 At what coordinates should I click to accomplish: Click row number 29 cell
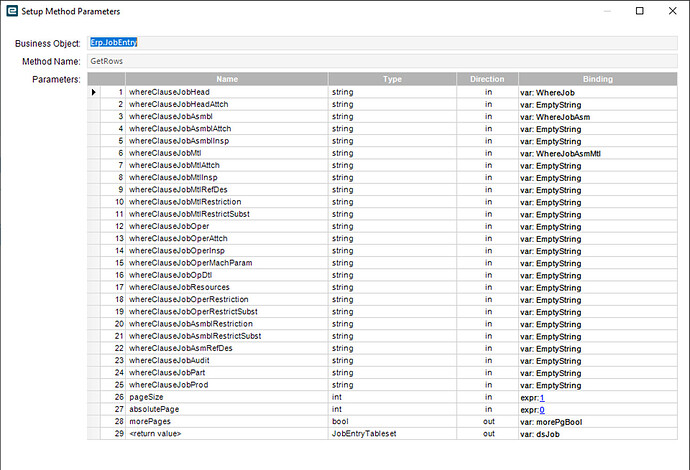[x=113, y=433]
